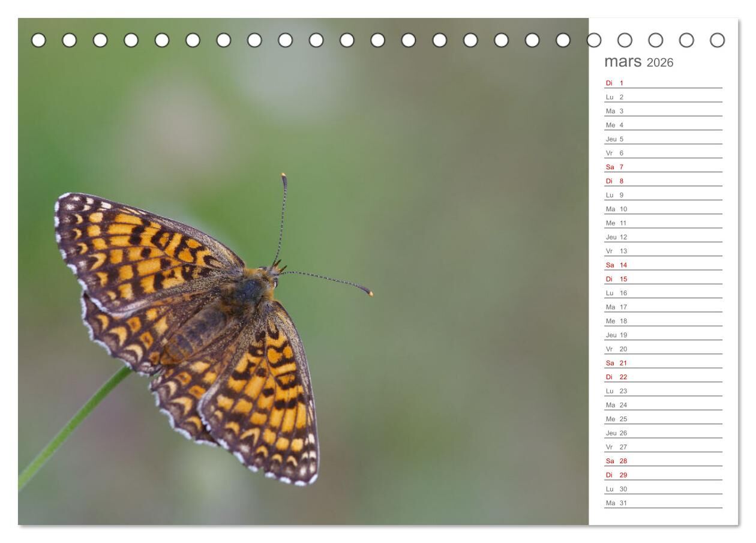Select Sa 14 in the calendar

(x=663, y=265)
